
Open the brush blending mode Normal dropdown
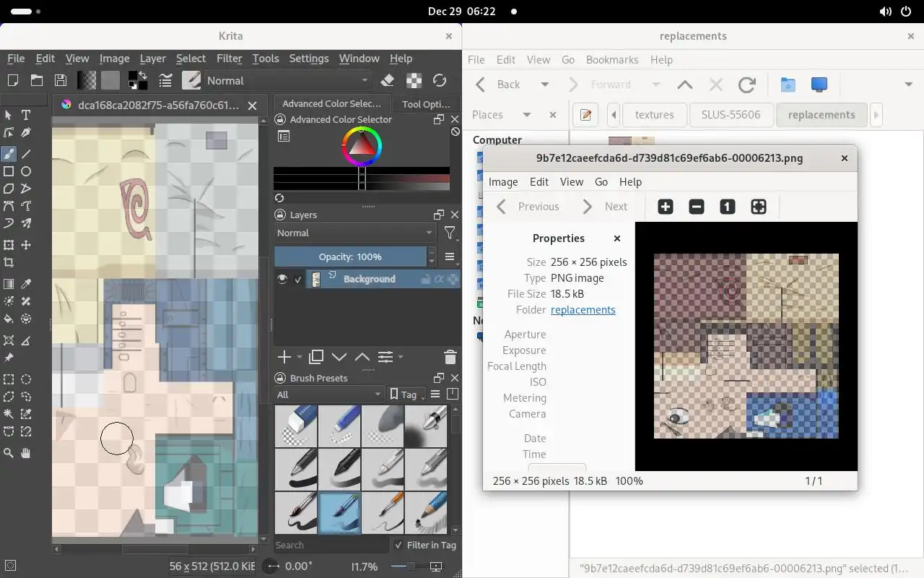(x=289, y=80)
